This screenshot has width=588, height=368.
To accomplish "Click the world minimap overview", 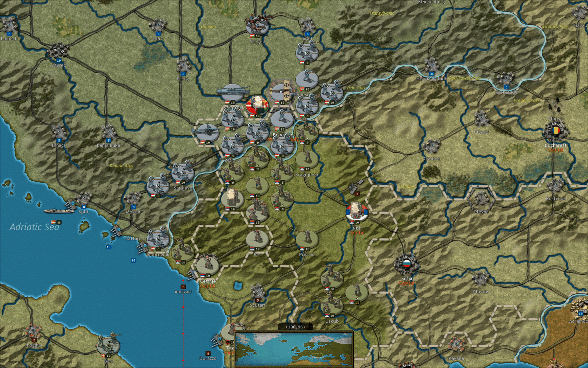I will [294, 349].
